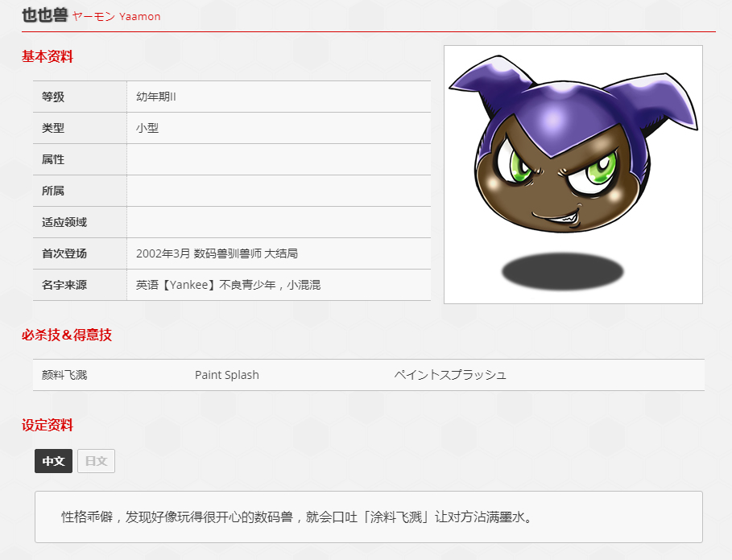Select the Yankee name origin text

(x=228, y=285)
